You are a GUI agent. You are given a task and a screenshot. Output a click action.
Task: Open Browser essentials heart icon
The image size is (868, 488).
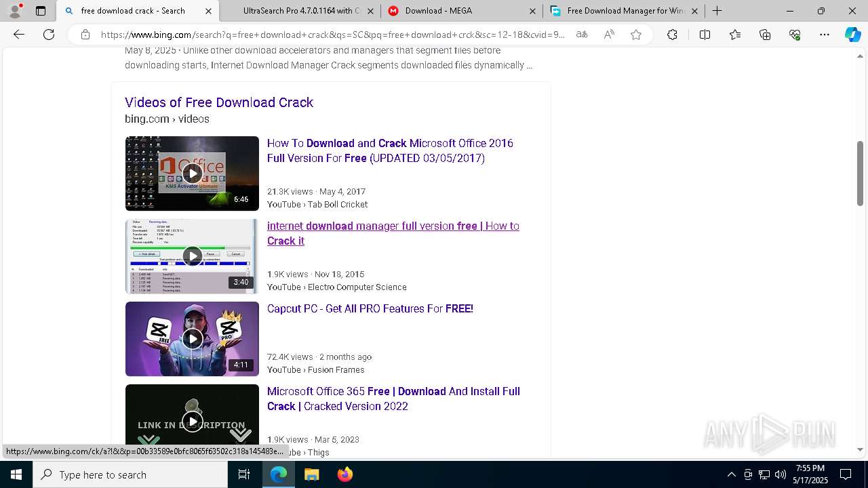coord(795,35)
